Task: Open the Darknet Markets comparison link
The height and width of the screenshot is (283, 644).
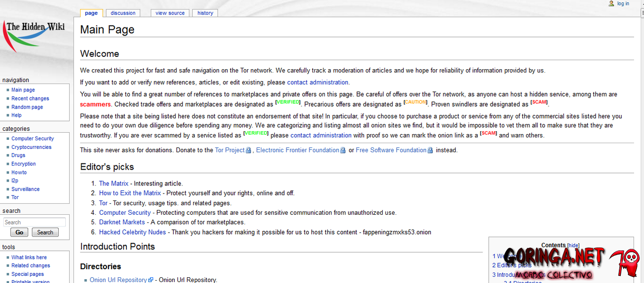Action: (122, 222)
